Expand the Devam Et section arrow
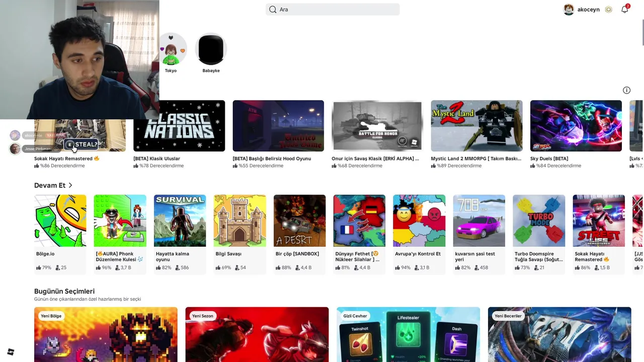Screen dimensions: 644x362 point(70,186)
